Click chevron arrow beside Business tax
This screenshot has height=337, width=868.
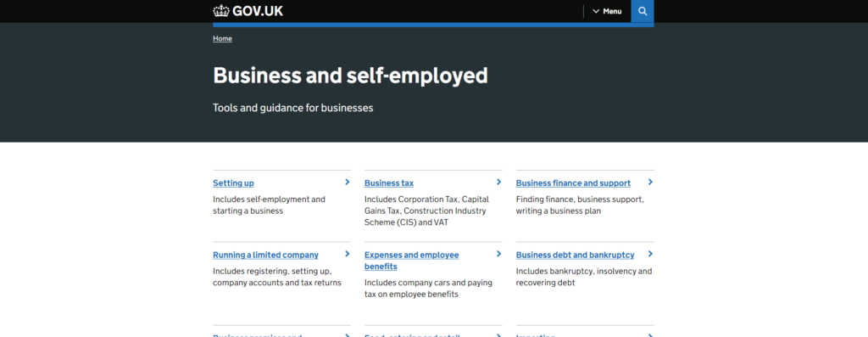[498, 182]
